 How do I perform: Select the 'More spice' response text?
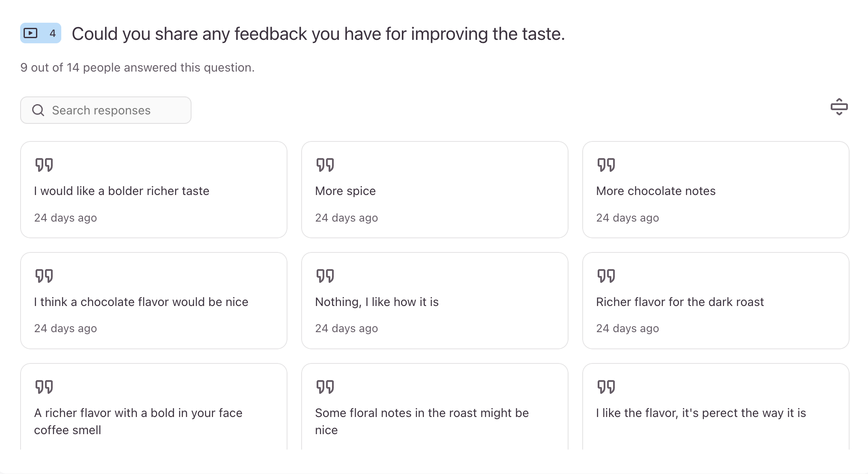(x=345, y=191)
